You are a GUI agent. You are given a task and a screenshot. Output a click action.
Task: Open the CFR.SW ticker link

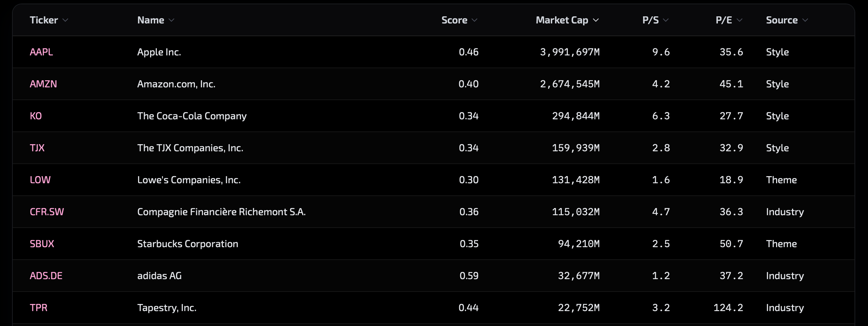click(47, 212)
